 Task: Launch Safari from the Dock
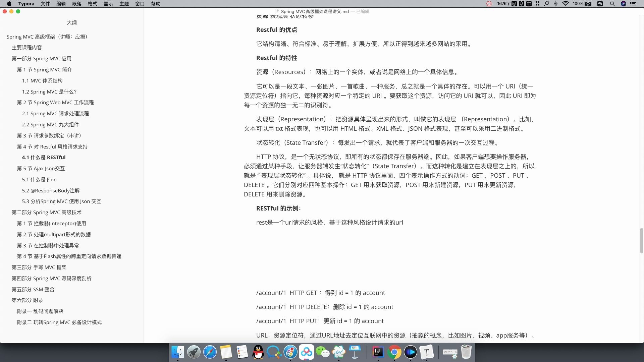click(210, 352)
